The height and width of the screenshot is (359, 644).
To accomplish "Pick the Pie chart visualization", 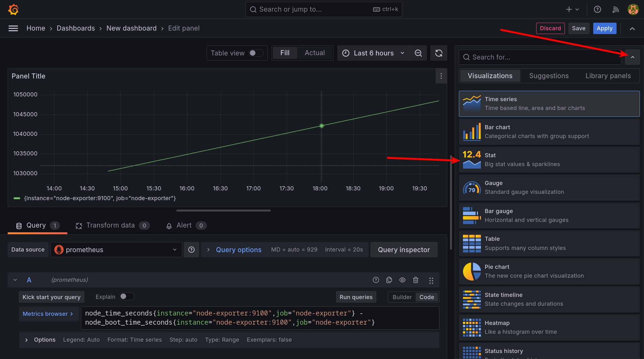I will click(549, 271).
